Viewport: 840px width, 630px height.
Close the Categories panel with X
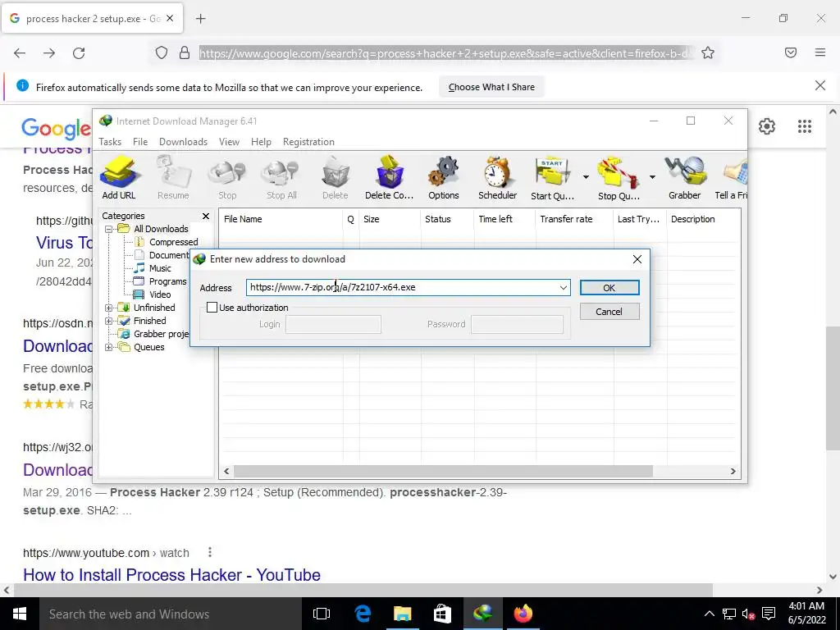[x=206, y=216]
